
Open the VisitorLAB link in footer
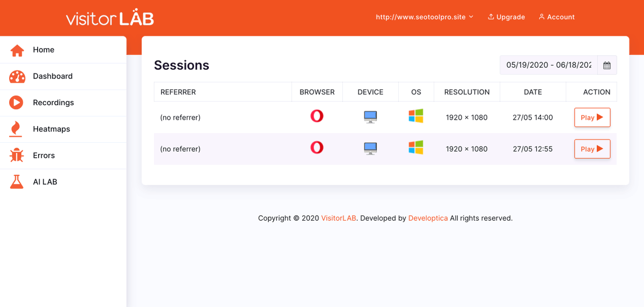(339, 218)
